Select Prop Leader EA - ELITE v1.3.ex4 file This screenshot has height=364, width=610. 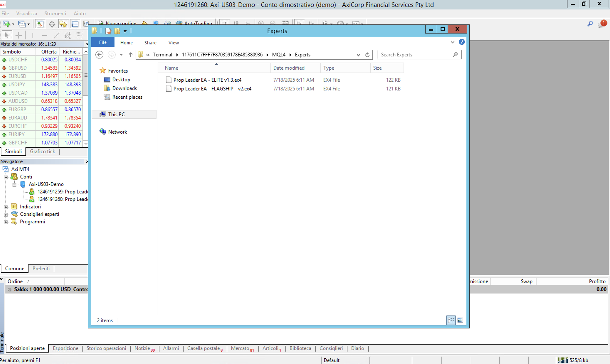207,80
